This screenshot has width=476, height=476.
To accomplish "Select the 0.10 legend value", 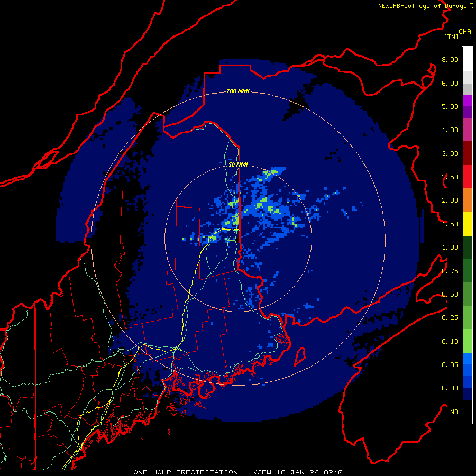I will (x=450, y=342).
